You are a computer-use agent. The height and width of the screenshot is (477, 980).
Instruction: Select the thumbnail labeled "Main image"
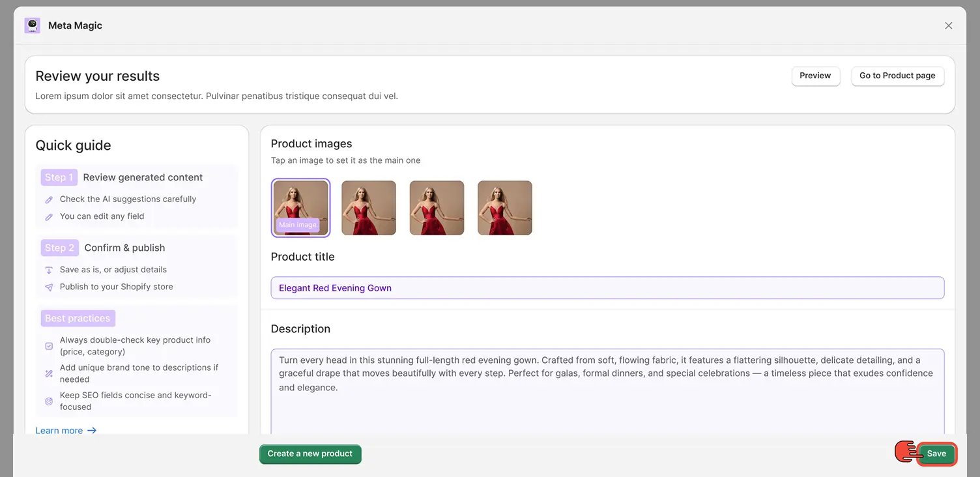pos(300,208)
